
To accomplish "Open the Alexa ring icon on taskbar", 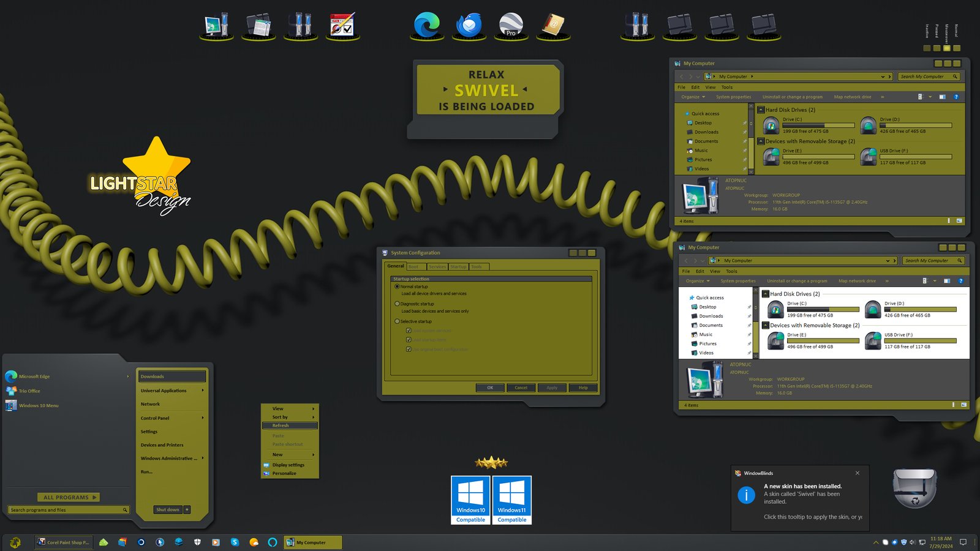I will click(273, 542).
